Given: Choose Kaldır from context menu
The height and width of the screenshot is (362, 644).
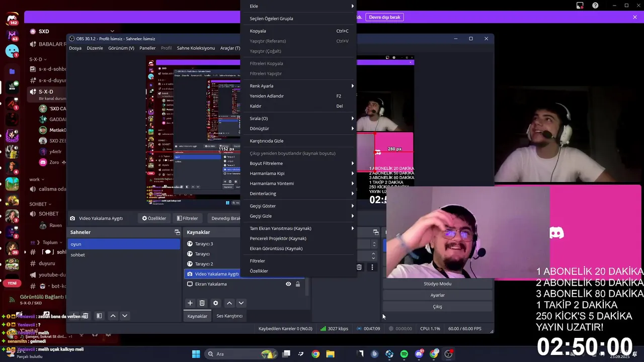Looking at the screenshot, I should coord(298,106).
